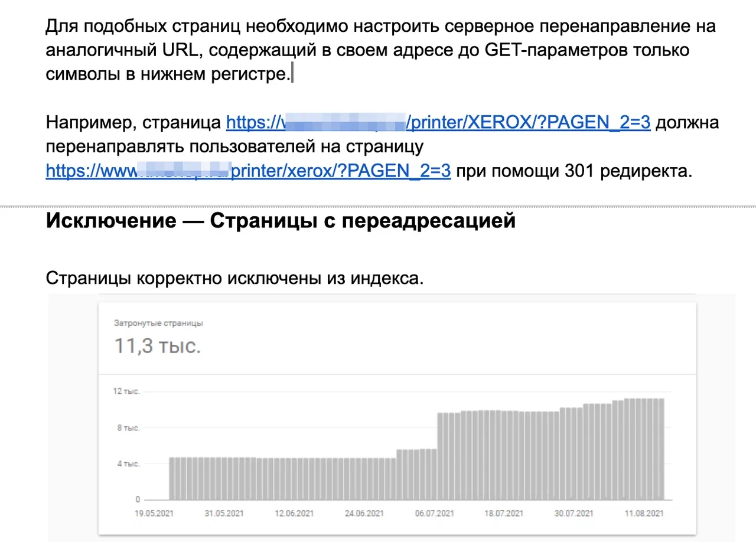Select the heading Исключение — Страницы с переадресацией
Viewport: 756px width, 542px height.
click(281, 220)
